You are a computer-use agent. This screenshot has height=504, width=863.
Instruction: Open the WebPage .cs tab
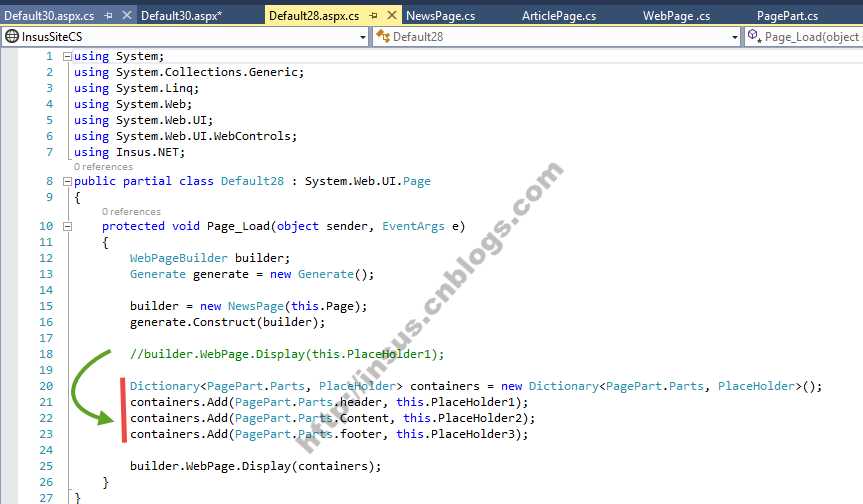click(x=676, y=16)
